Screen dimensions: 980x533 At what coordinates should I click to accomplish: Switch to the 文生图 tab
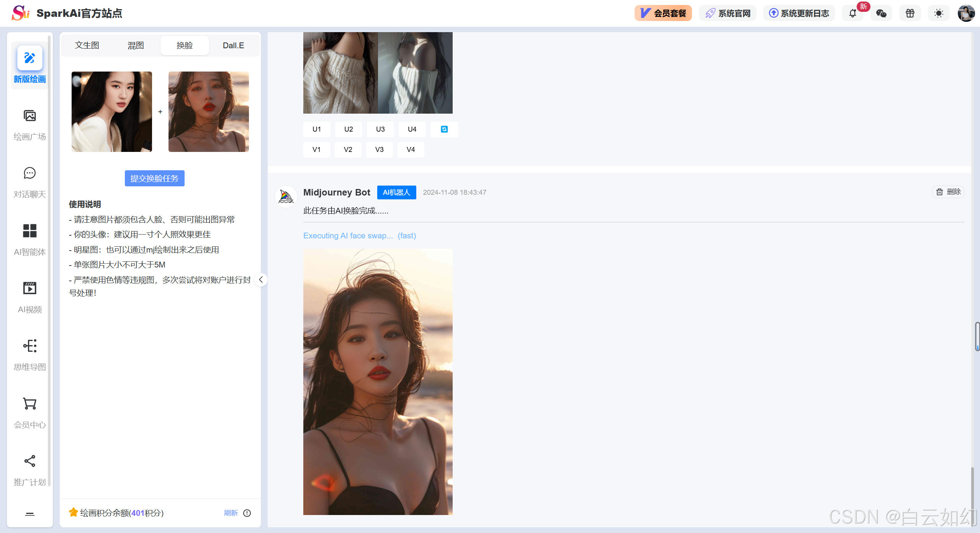87,46
